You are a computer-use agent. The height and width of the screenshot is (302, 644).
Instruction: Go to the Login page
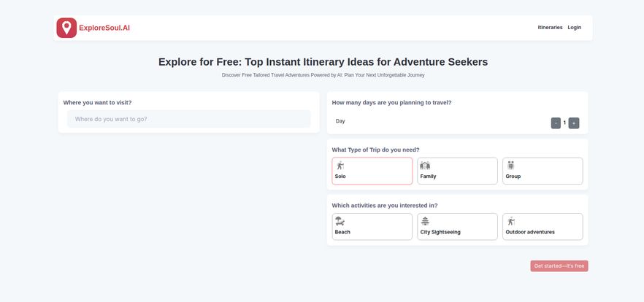click(575, 28)
